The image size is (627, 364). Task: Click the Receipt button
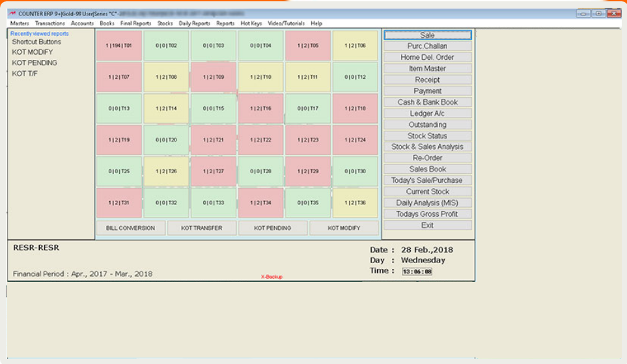(x=428, y=79)
